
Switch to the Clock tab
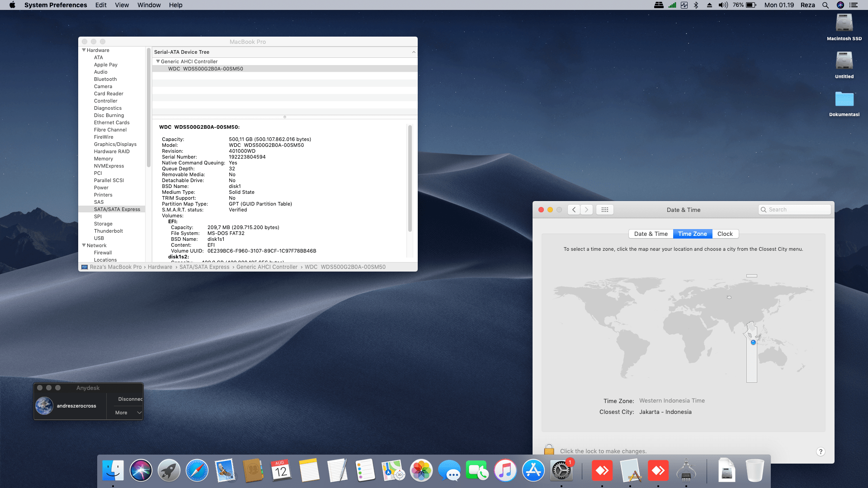click(x=725, y=234)
